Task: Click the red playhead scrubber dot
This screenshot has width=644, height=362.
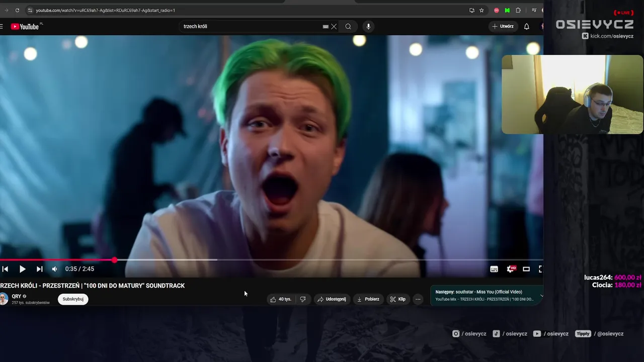Action: [115, 260]
